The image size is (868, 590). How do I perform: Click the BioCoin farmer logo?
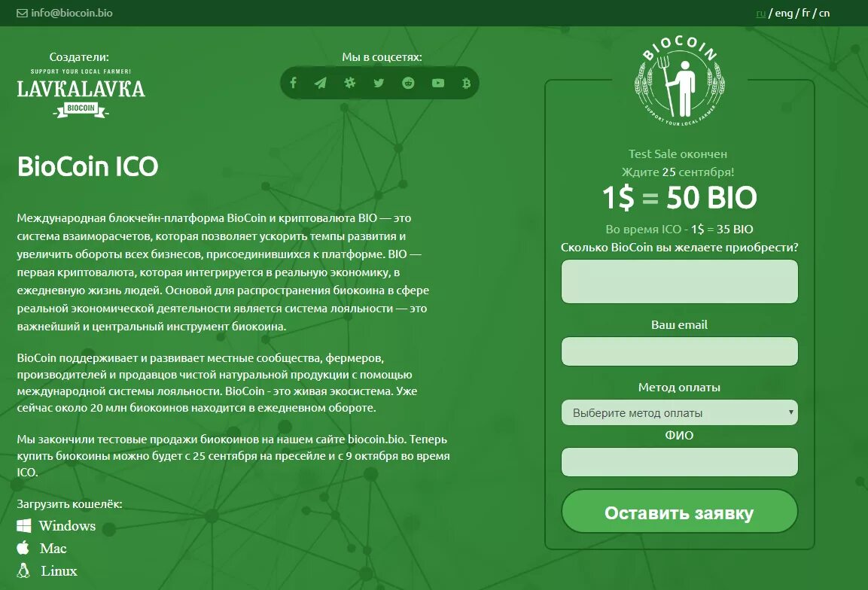tap(679, 81)
